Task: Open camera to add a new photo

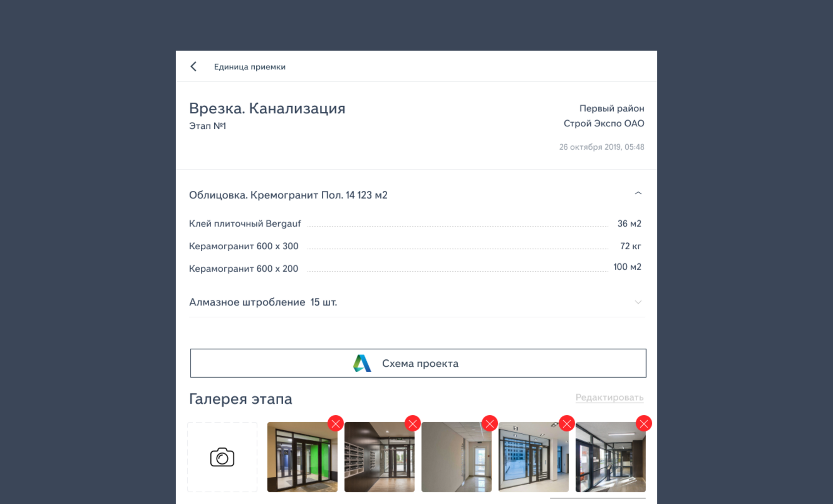Action: (222, 457)
